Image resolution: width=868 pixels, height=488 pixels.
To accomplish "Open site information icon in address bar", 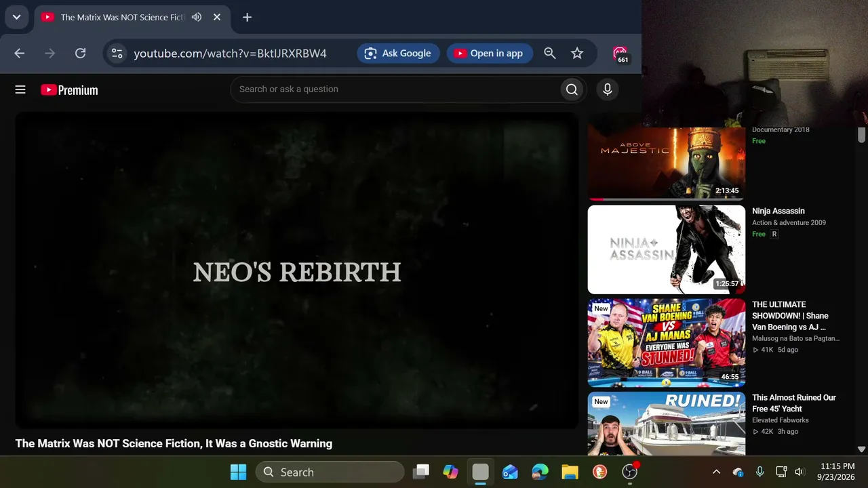I will [x=117, y=53].
